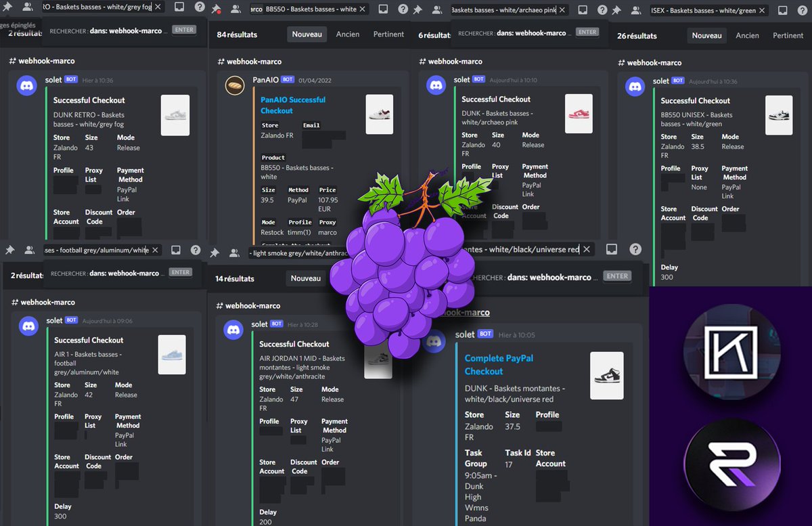This screenshot has height=526, width=812.
Task: Open inbox beside 'football grey' search
Action: (x=176, y=250)
